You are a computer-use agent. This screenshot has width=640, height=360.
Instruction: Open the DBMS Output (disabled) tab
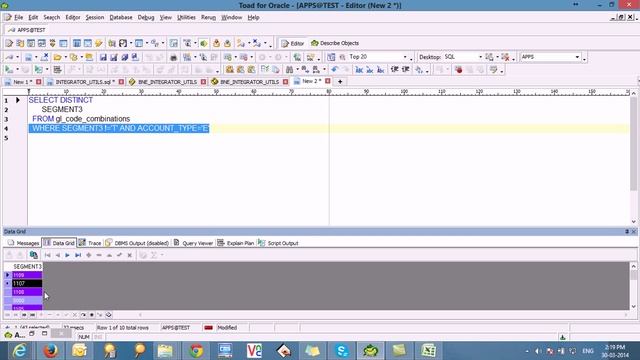coord(137,243)
